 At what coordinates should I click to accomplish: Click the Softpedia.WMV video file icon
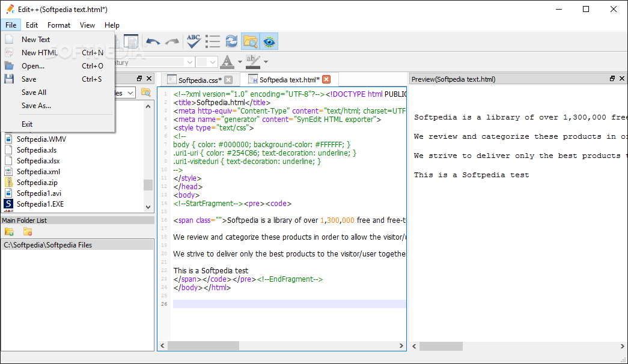[8, 139]
